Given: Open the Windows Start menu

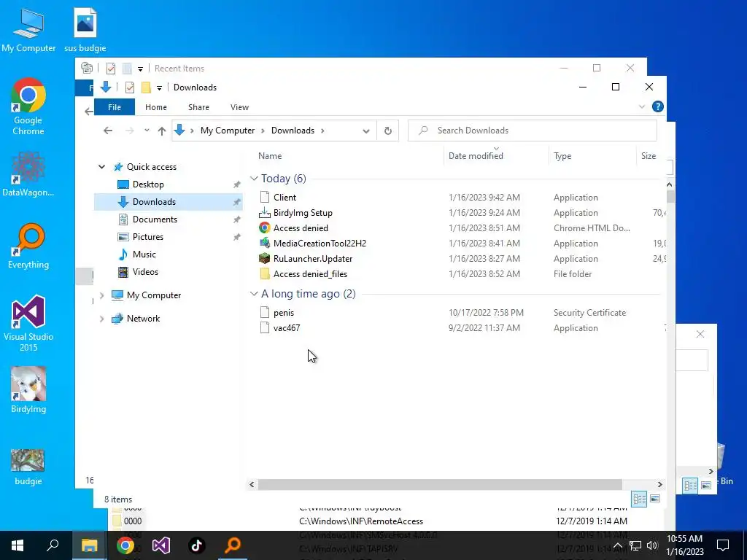Looking at the screenshot, I should point(18,545).
